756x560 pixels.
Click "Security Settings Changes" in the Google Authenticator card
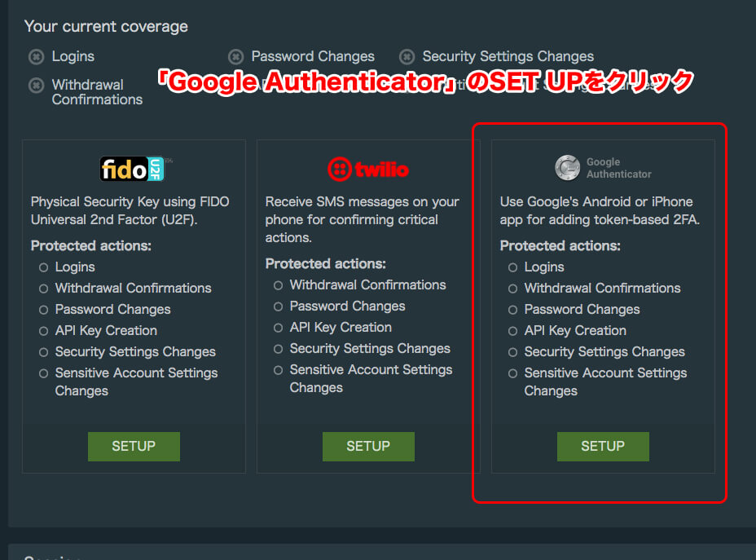604,352
